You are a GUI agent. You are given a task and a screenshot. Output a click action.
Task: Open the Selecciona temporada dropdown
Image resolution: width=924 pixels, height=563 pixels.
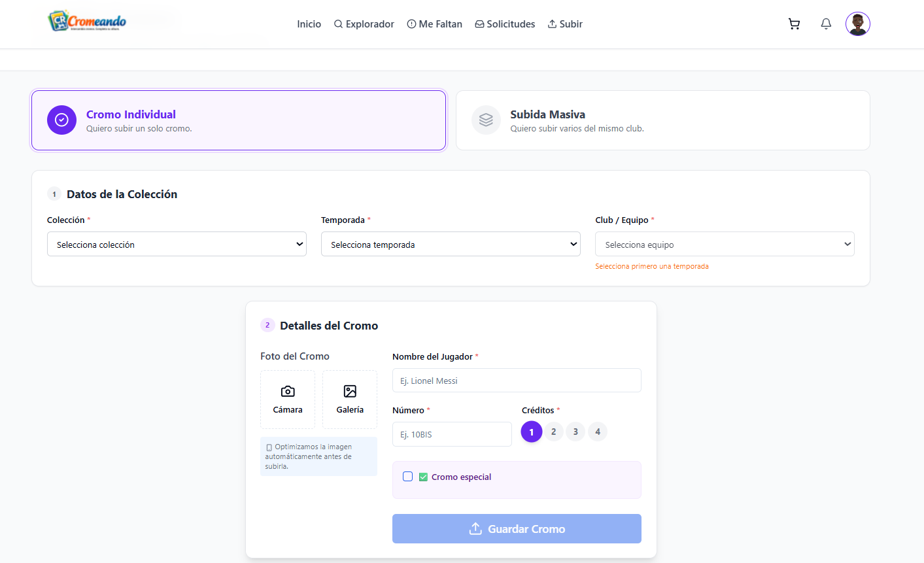[451, 244]
